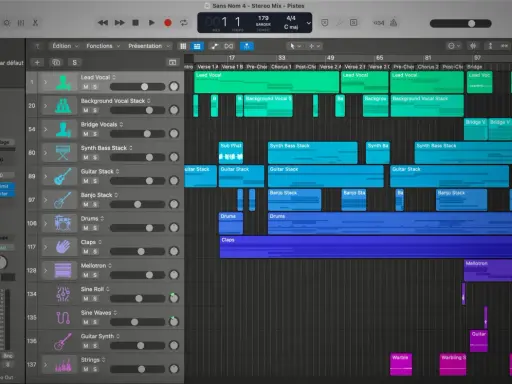Expand the Background Vocal Stack

(46, 106)
